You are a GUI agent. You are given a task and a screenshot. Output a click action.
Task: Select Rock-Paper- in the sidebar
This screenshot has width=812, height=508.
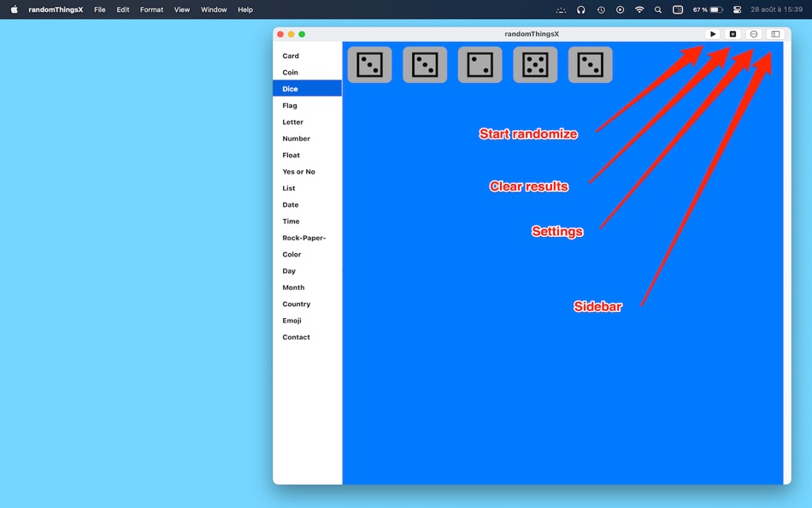pyautogui.click(x=307, y=238)
